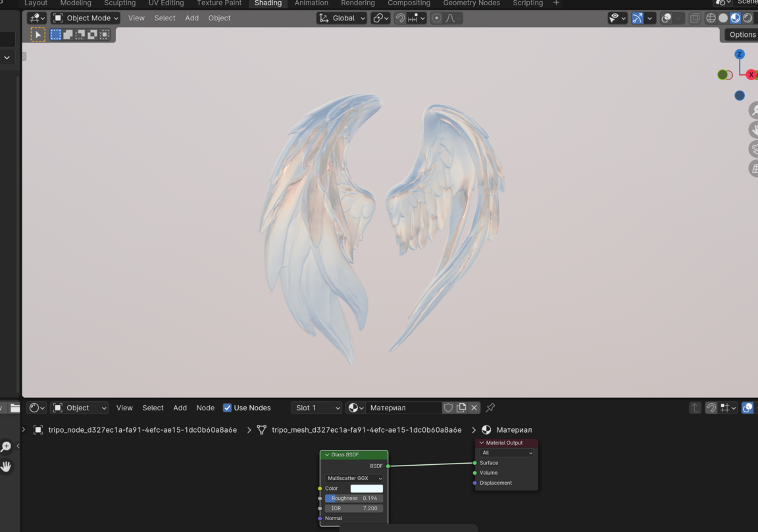Viewport: 758px width, 532px height.
Task: Click the Options button in viewport
Action: [742, 34]
